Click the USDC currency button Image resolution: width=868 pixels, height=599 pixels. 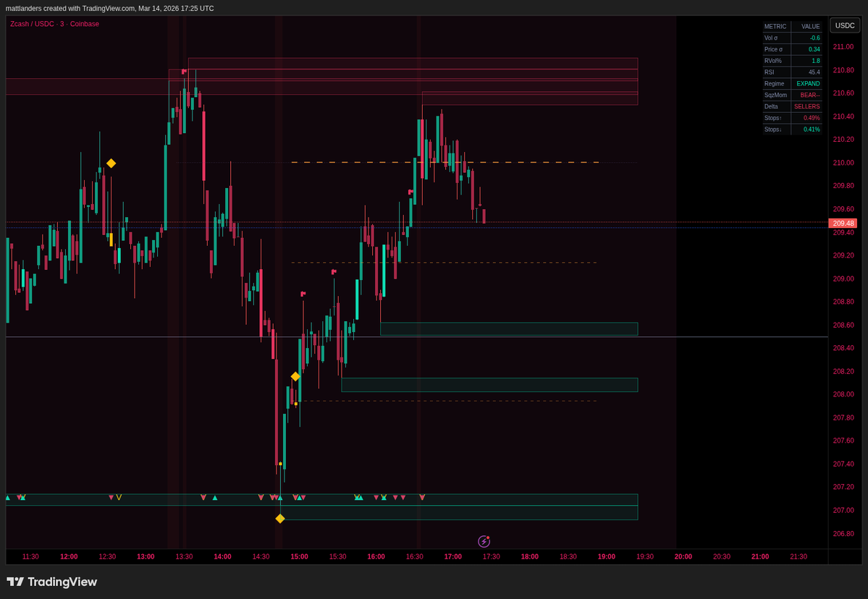[845, 25]
